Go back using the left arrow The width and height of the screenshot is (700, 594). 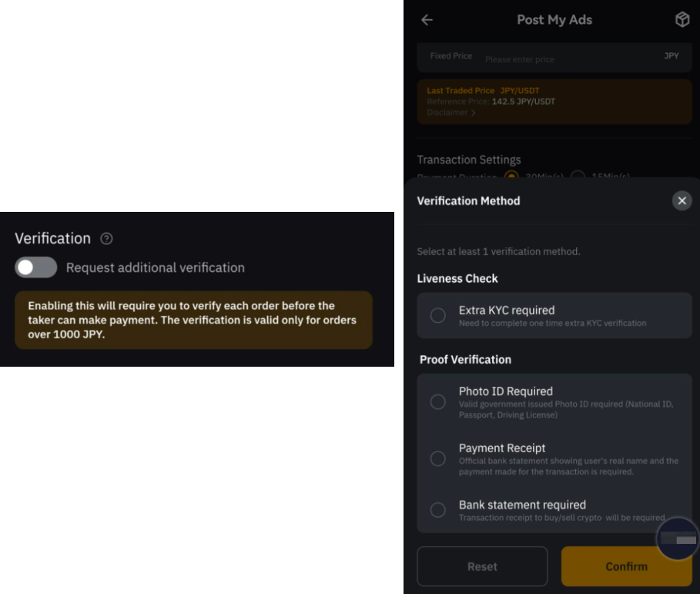pyautogui.click(x=427, y=20)
